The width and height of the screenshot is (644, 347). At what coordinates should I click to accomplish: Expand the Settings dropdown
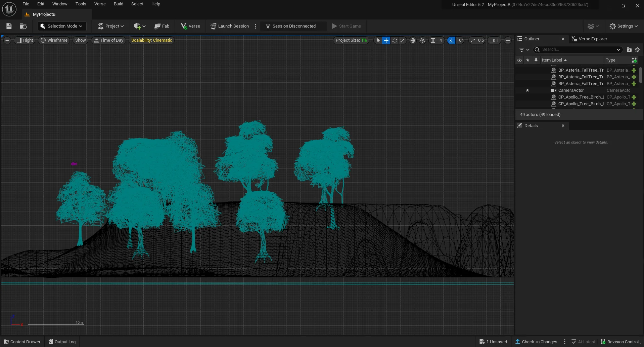624,26
